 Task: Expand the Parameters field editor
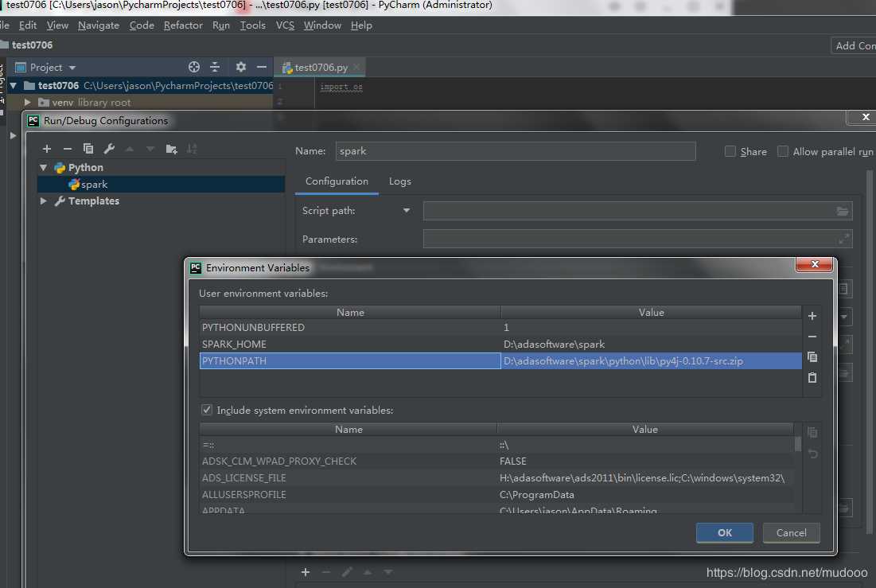click(x=843, y=239)
